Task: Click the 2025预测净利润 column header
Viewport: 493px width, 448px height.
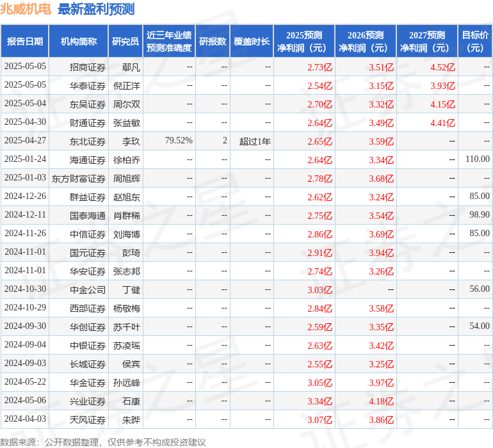Action: pos(304,42)
